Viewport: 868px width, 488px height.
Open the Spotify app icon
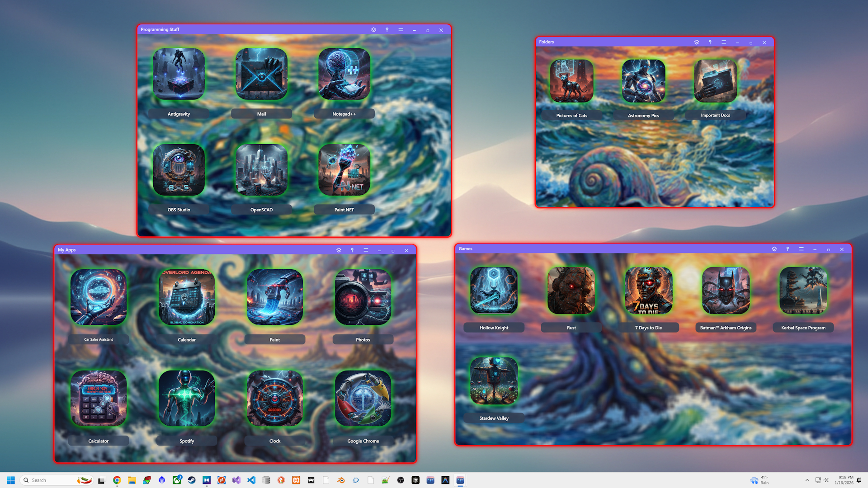pyautogui.click(x=187, y=399)
